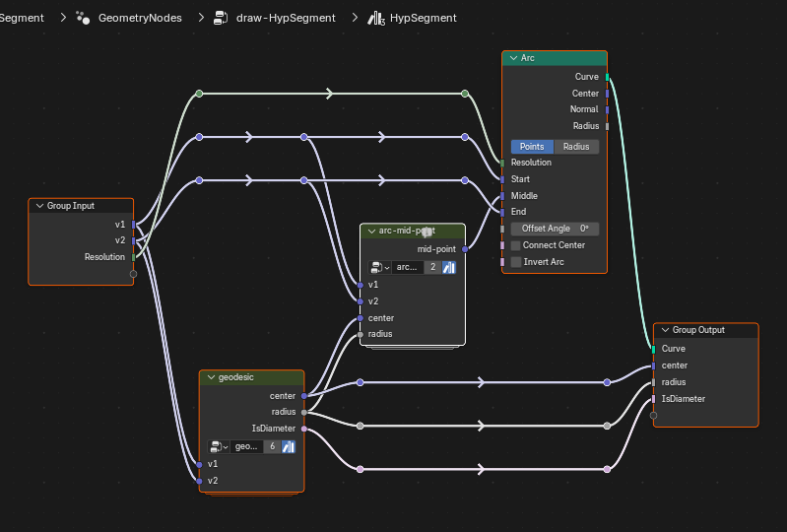Select the Group Input node header title
Screen dimensions: 787x532
pos(71,206)
